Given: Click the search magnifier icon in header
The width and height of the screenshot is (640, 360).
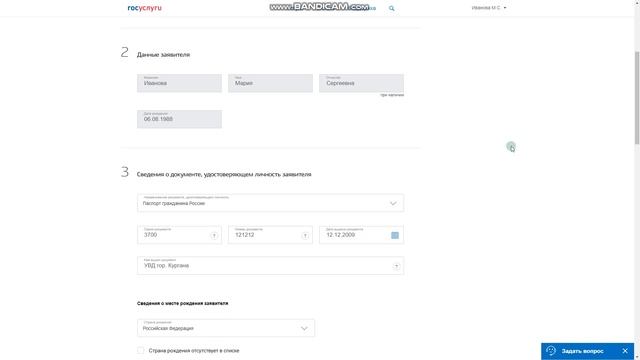Looking at the screenshot, I should (391, 8).
